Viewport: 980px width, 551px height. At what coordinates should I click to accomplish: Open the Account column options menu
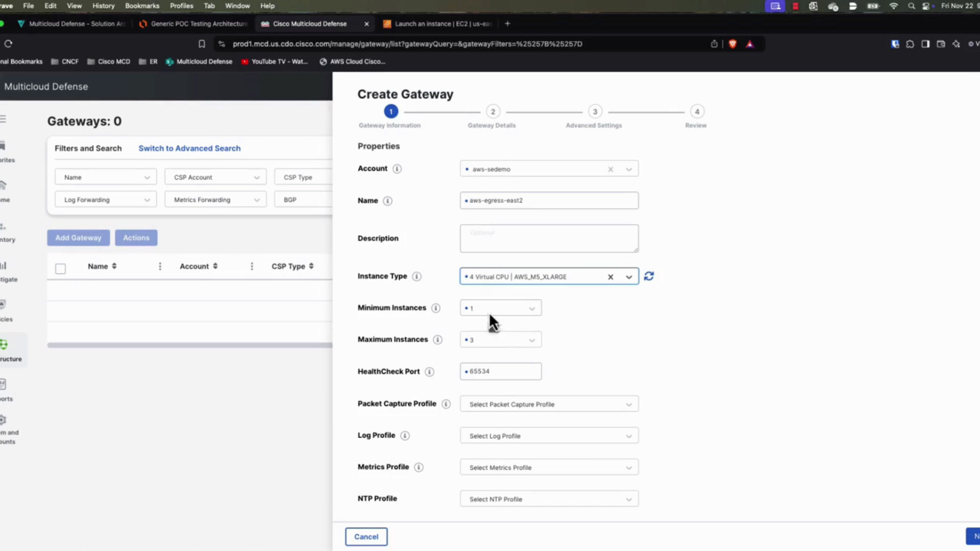coord(252,266)
